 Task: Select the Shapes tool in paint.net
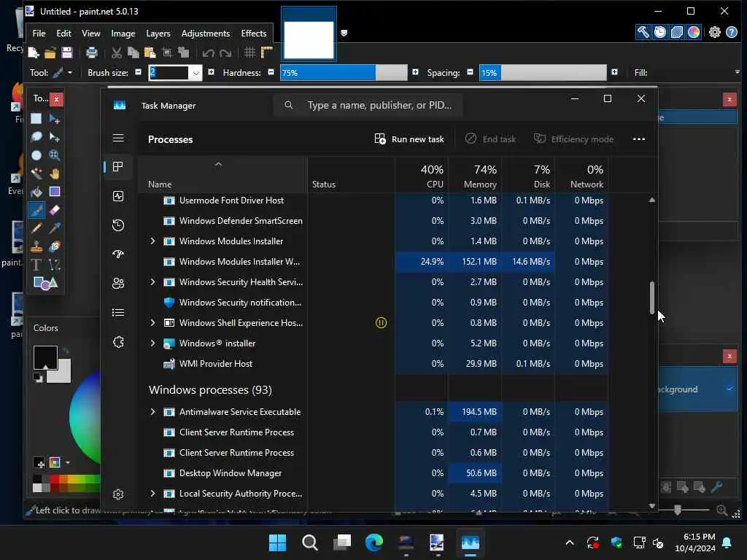click(x=45, y=284)
